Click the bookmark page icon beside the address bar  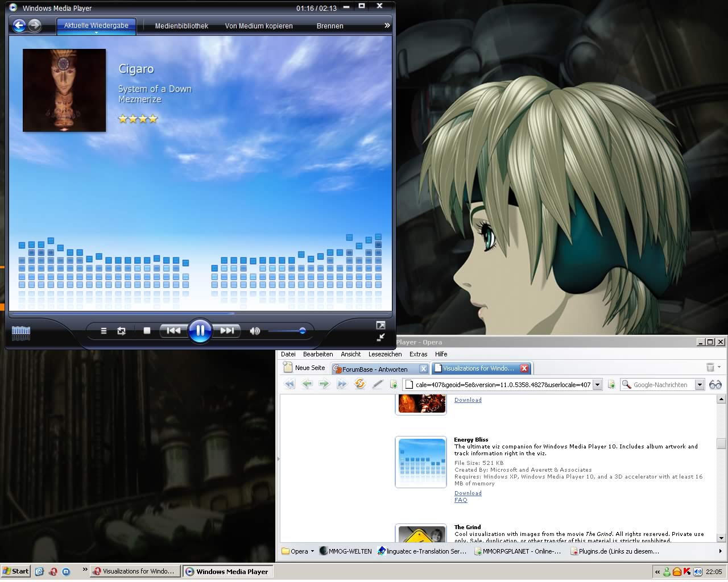tap(394, 385)
